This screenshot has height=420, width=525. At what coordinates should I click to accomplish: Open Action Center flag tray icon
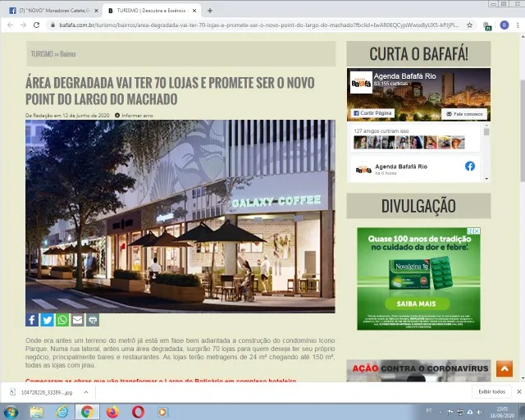click(x=450, y=412)
